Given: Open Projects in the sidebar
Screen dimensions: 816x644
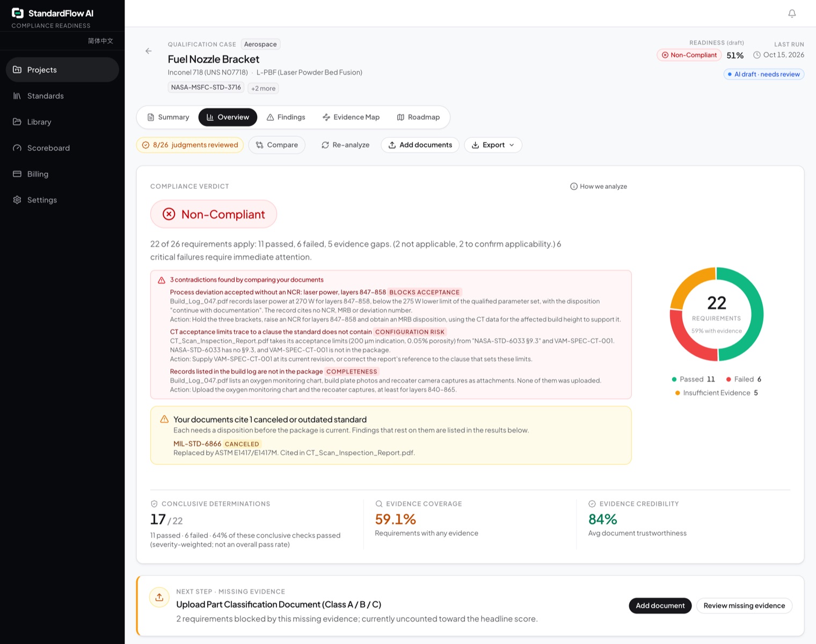Looking at the screenshot, I should click(x=62, y=70).
